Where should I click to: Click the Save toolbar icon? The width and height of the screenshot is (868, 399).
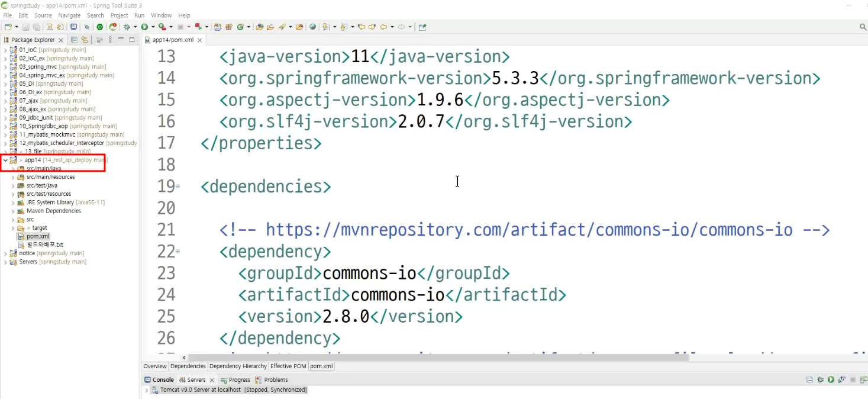click(x=25, y=27)
